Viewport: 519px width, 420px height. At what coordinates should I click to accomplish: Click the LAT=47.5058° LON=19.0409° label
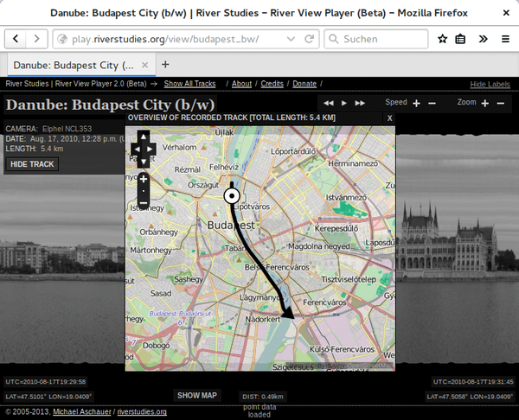coord(470,396)
